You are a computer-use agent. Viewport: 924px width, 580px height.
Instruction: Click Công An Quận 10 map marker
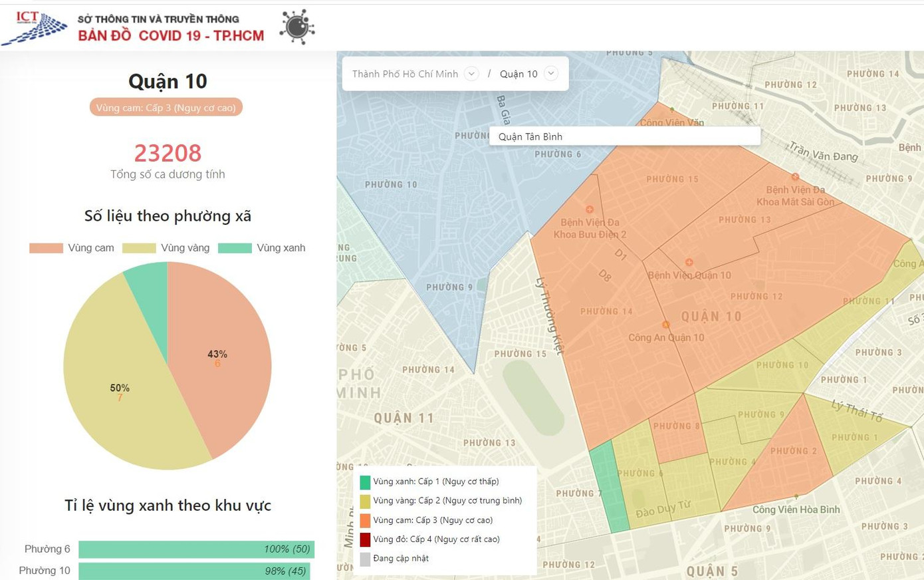tap(665, 325)
